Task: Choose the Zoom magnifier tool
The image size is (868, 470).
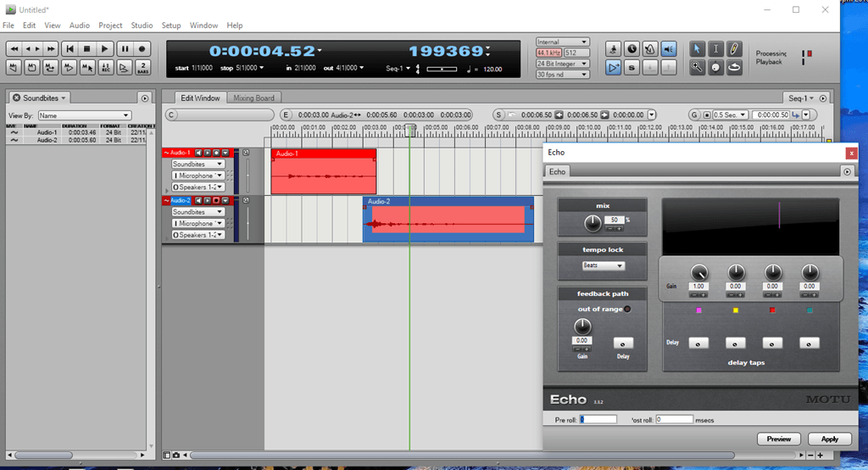Action: click(698, 68)
